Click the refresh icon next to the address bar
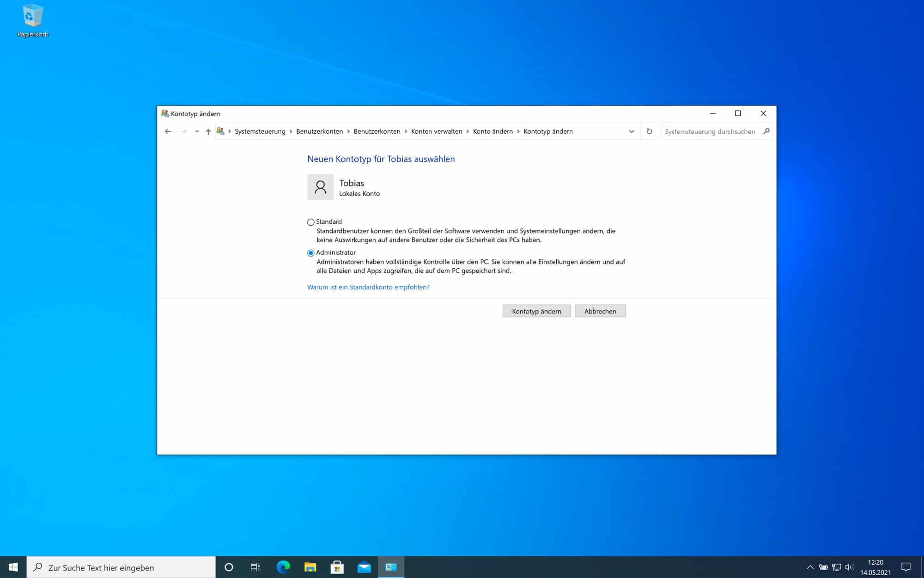 click(649, 131)
